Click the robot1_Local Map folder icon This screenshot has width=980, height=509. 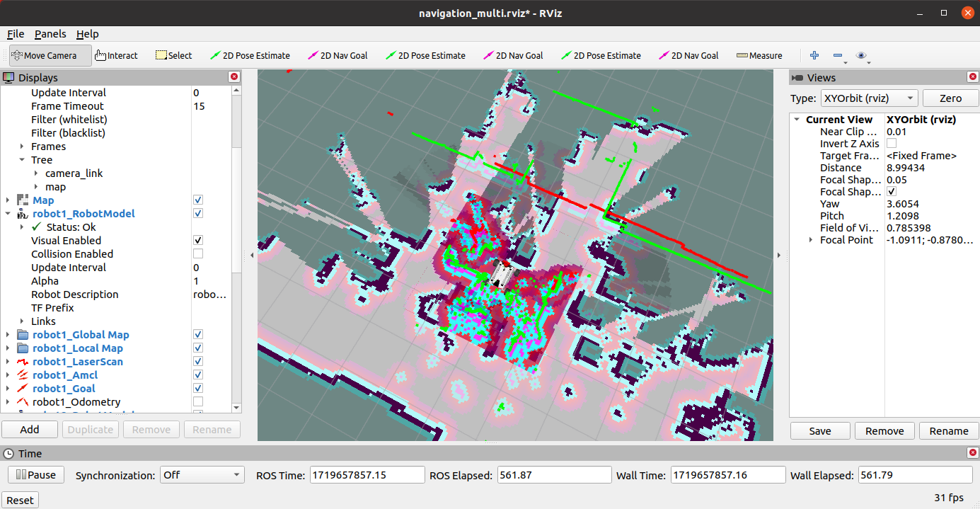23,348
